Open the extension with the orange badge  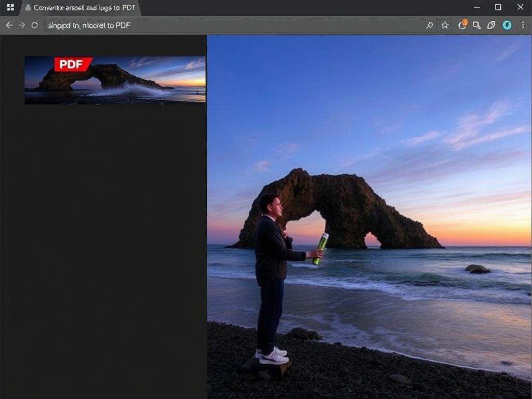tap(463, 24)
